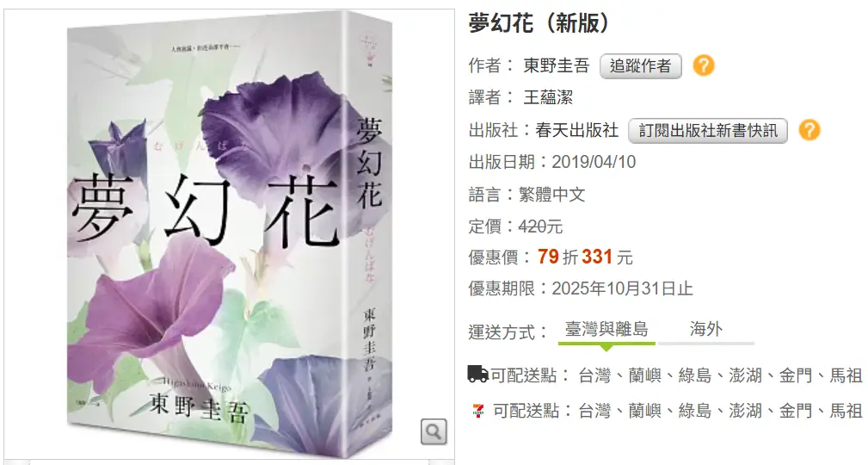Click the book title 夢幻花（新版）

pyautogui.click(x=539, y=23)
